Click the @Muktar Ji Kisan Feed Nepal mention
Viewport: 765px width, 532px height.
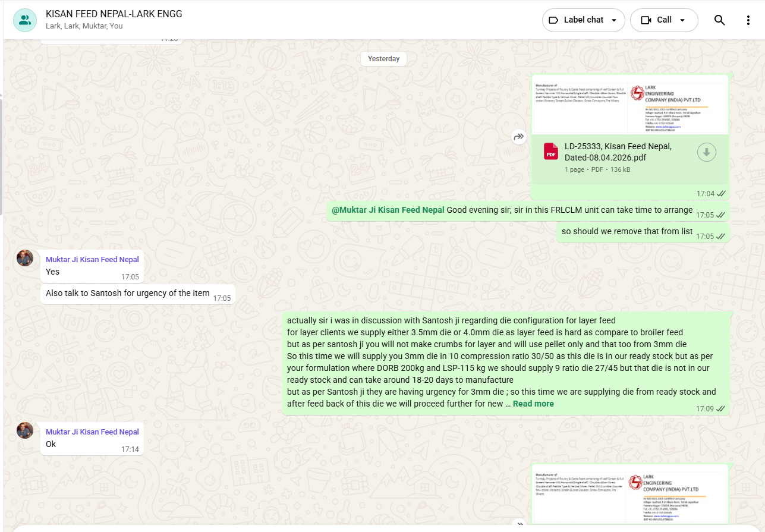pos(388,210)
